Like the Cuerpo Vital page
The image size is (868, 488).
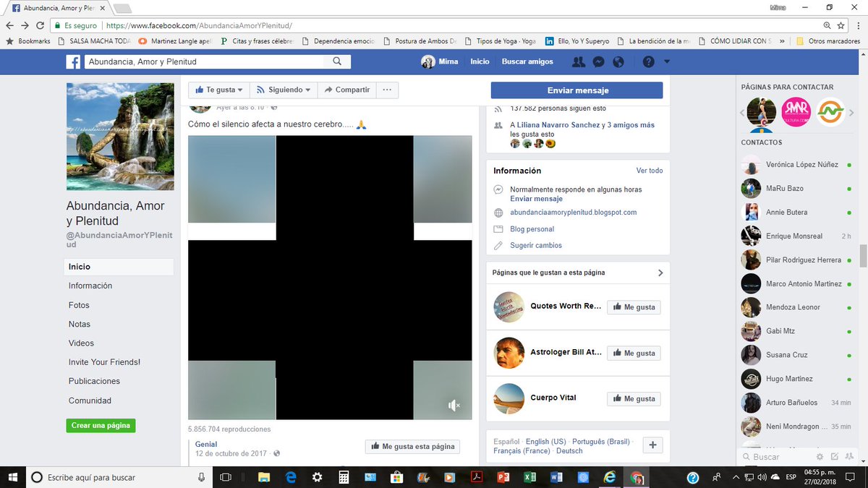tap(634, 398)
